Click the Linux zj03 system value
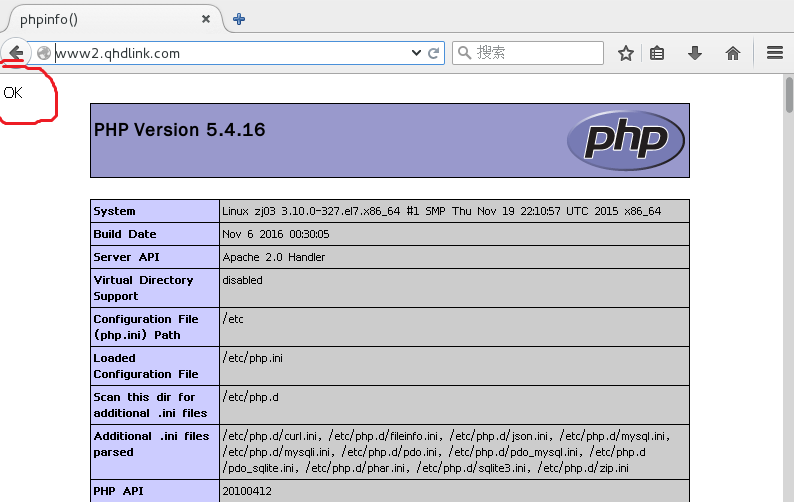This screenshot has height=502, width=794. 442,211
